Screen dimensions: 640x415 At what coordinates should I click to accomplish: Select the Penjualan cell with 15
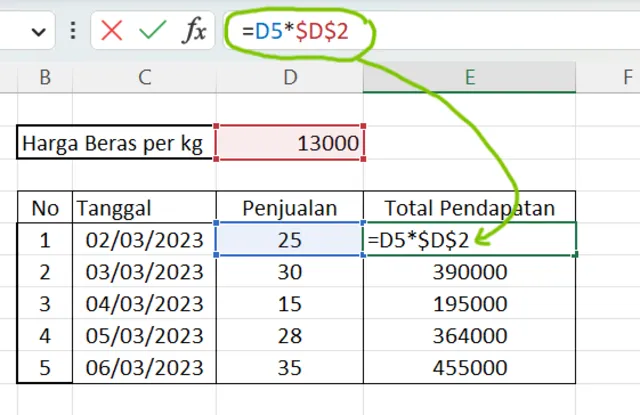click(290, 303)
